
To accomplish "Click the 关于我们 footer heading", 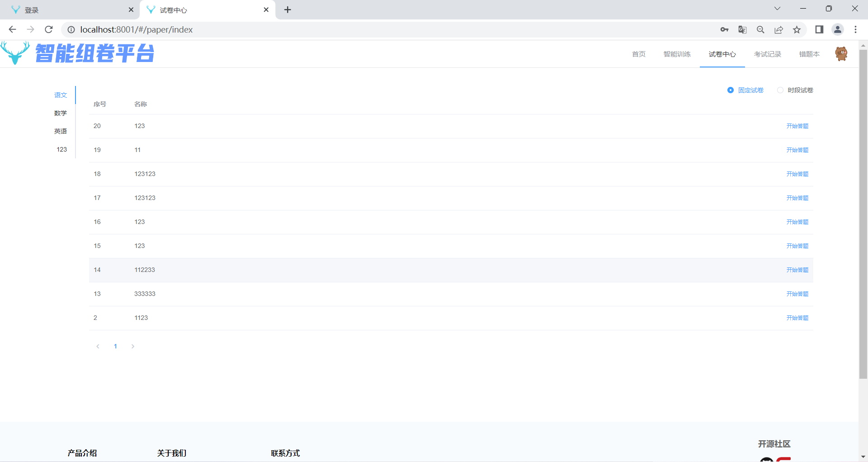I will click(x=172, y=453).
